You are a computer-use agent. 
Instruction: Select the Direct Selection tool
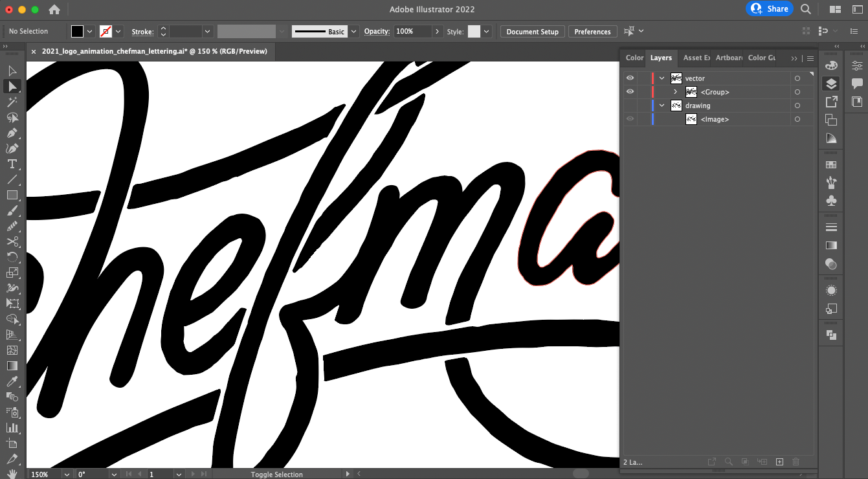pyautogui.click(x=12, y=85)
